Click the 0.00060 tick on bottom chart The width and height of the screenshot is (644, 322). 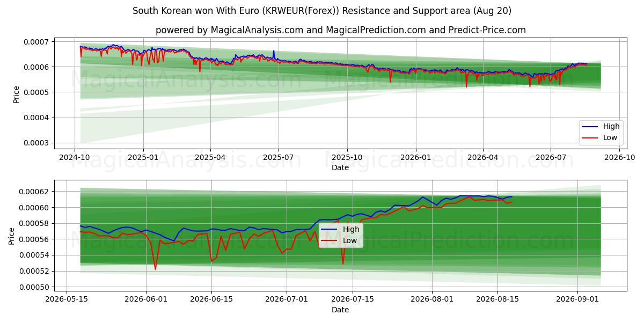tap(34, 208)
